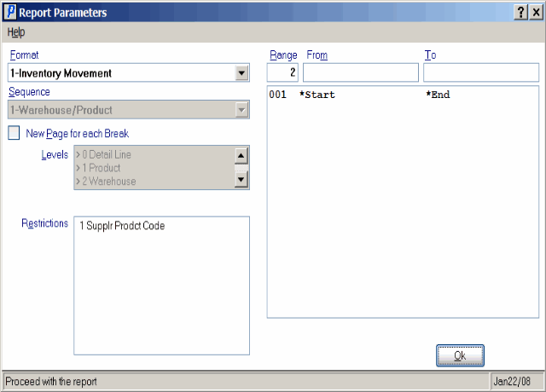Click the Restrictions label
The width and height of the screenshot is (546, 392).
click(45, 223)
